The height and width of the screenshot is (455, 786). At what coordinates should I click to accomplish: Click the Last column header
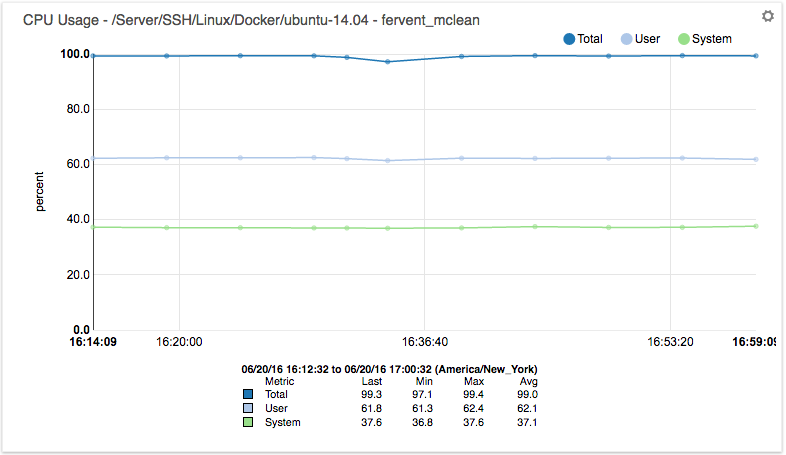click(372, 381)
